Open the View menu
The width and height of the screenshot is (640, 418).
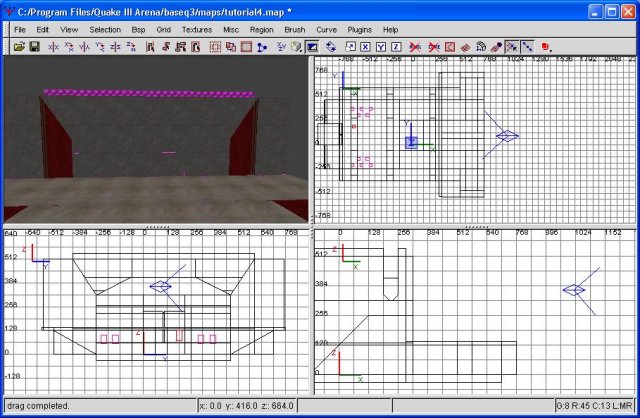coord(69,29)
